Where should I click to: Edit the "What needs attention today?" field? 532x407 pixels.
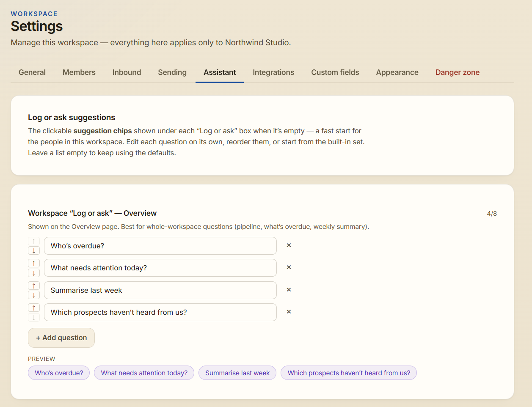160,268
